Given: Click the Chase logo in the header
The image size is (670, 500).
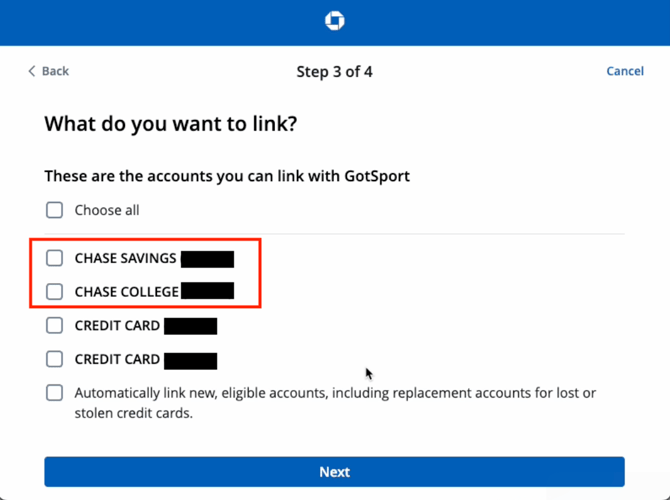Looking at the screenshot, I should click(x=335, y=21).
